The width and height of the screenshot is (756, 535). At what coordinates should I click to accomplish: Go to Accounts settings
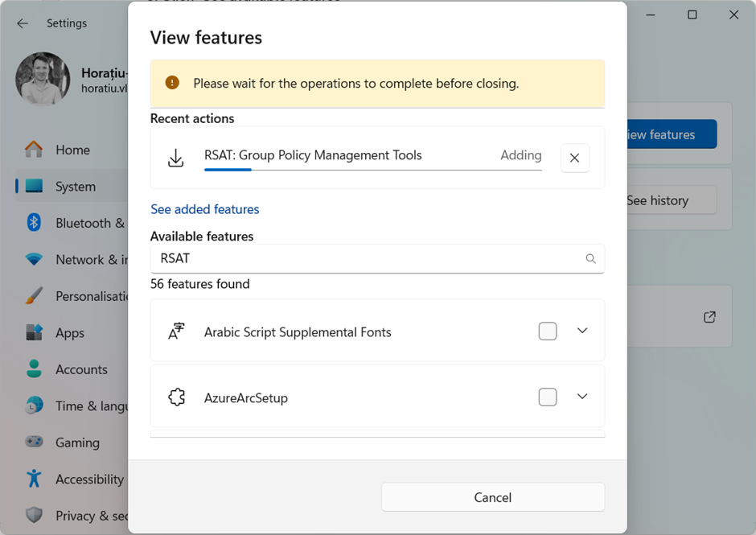(80, 369)
